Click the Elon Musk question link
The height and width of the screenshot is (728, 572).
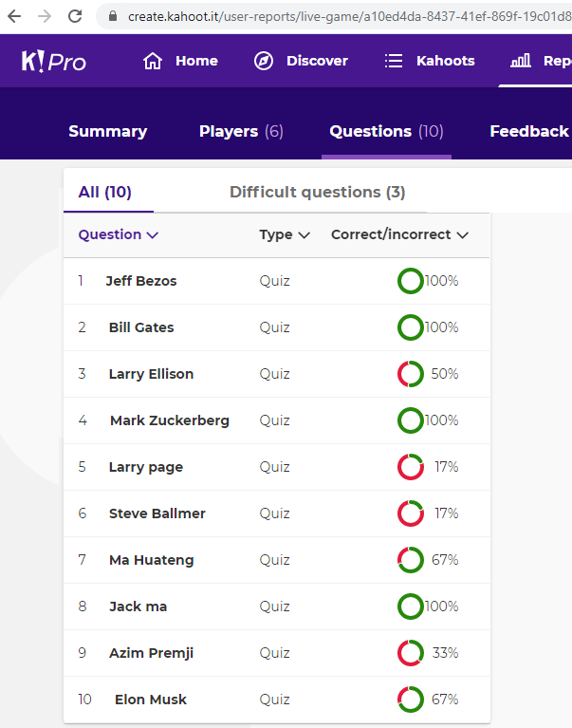point(151,700)
